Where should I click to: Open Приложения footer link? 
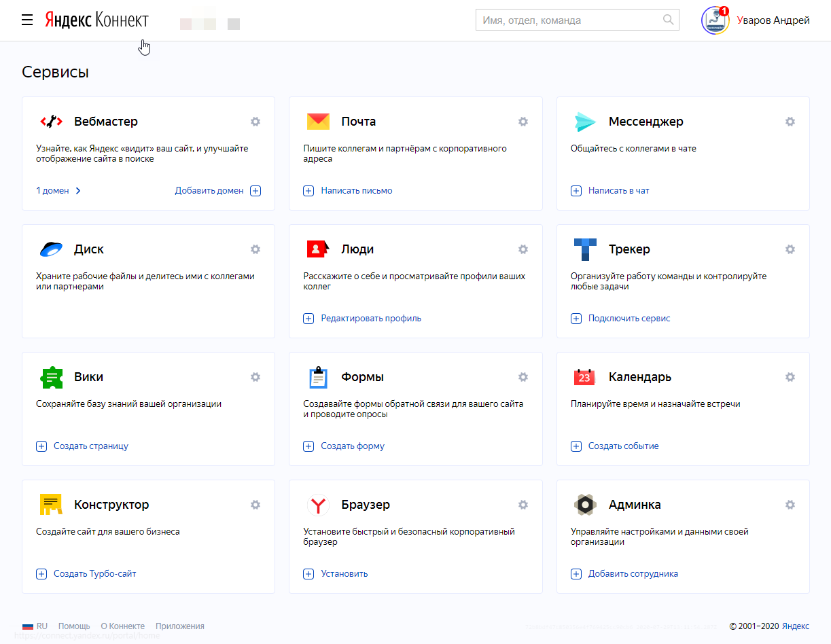click(180, 626)
